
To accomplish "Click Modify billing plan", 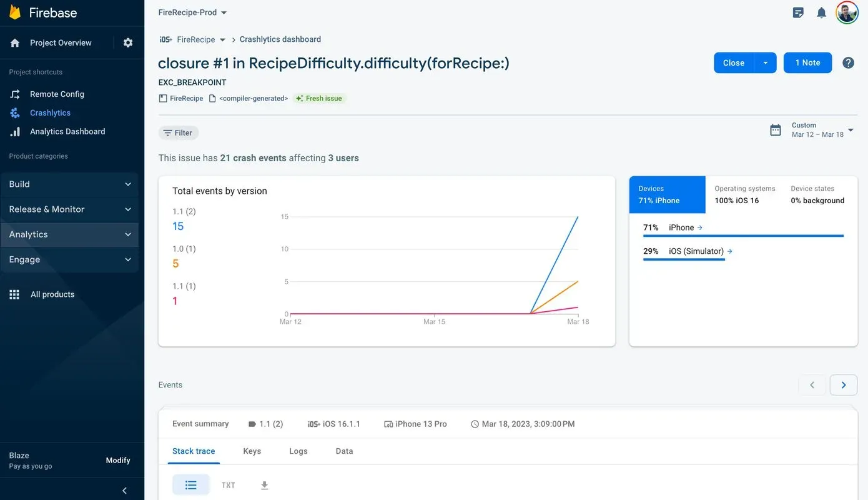I will [x=118, y=460].
